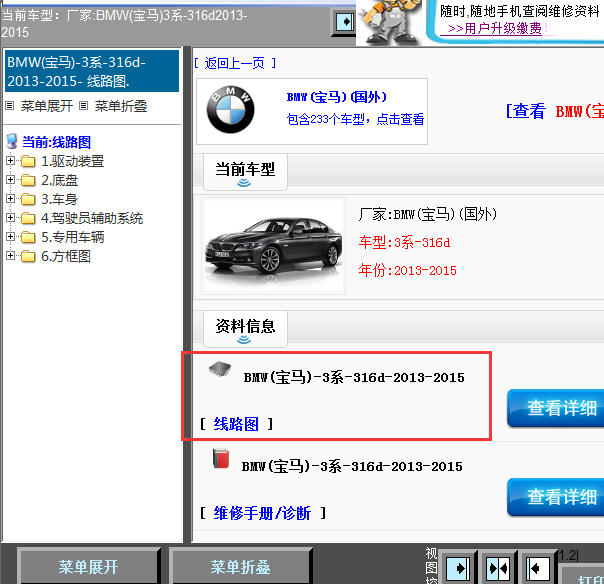Select the 5.专用车辆 tree label

pyautogui.click(x=72, y=237)
